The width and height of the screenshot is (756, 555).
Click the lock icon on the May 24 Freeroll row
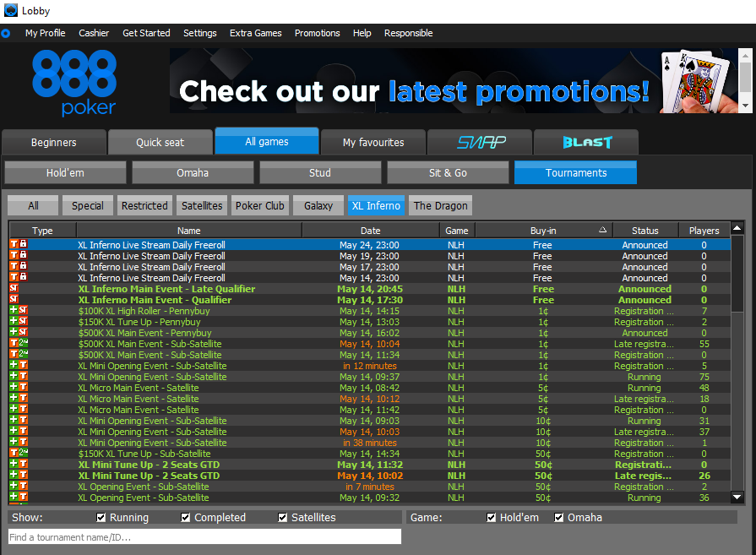(24, 245)
